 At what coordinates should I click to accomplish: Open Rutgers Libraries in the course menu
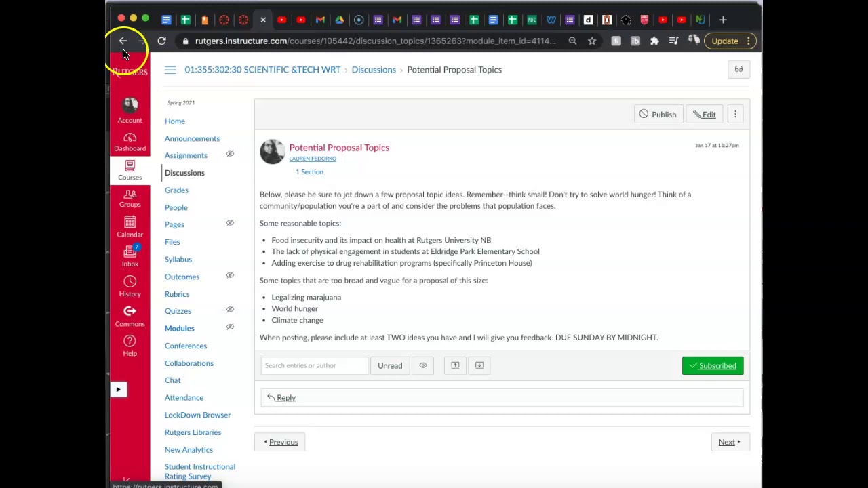193,432
